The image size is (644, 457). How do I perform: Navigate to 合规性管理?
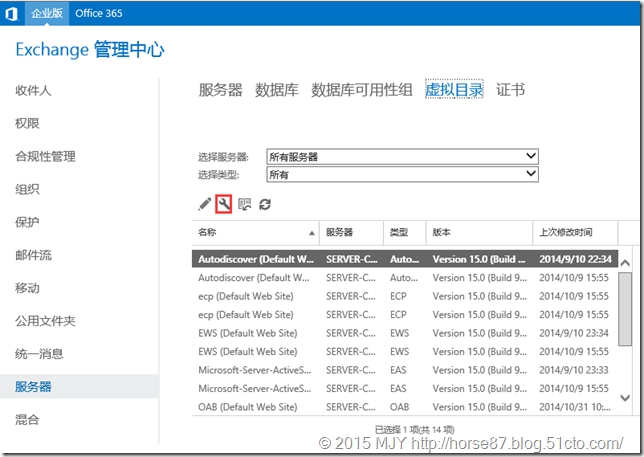45,157
